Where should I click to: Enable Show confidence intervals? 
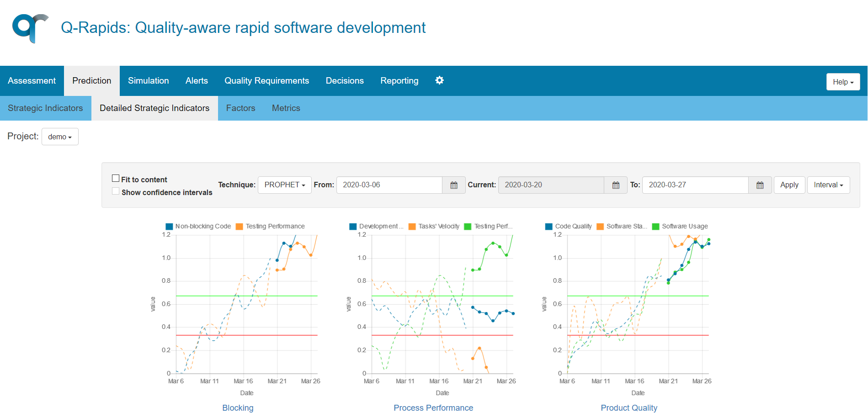tap(116, 190)
